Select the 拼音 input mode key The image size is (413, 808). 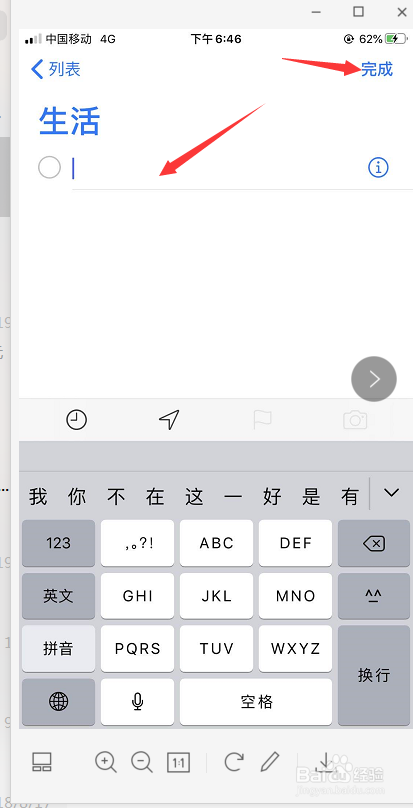coord(58,649)
